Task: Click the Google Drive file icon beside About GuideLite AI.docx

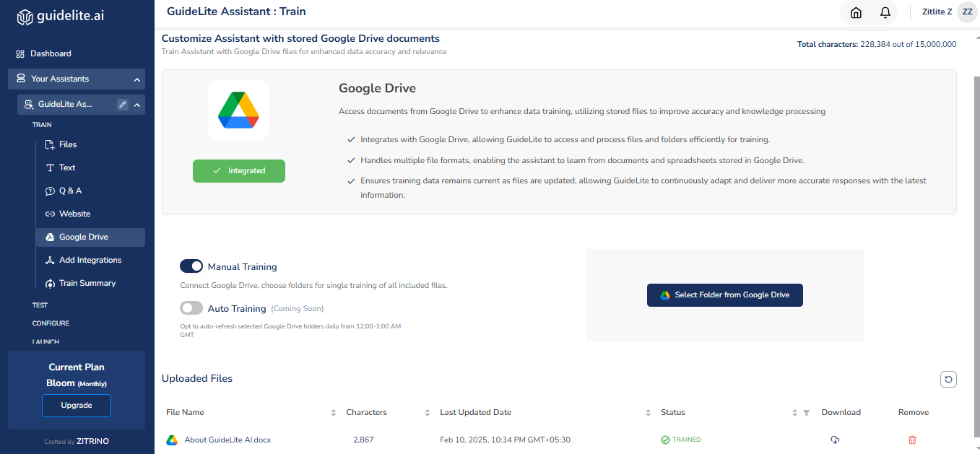Action: 172,440
